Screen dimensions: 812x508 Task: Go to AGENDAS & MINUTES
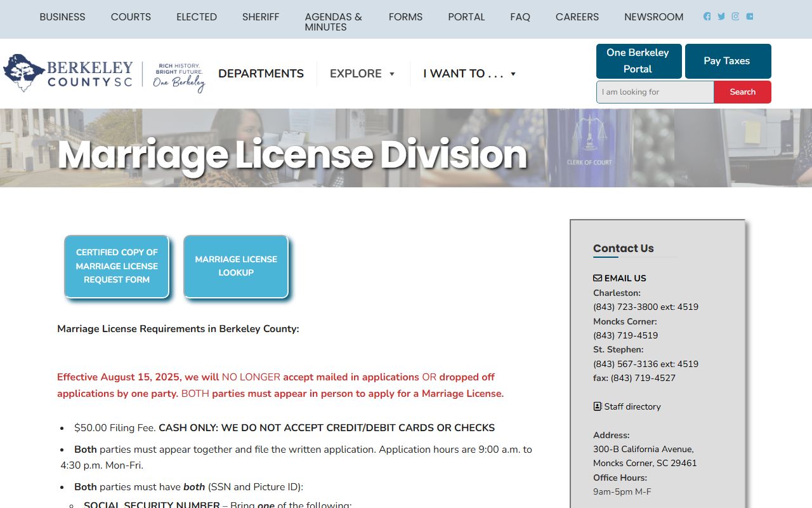click(x=334, y=22)
